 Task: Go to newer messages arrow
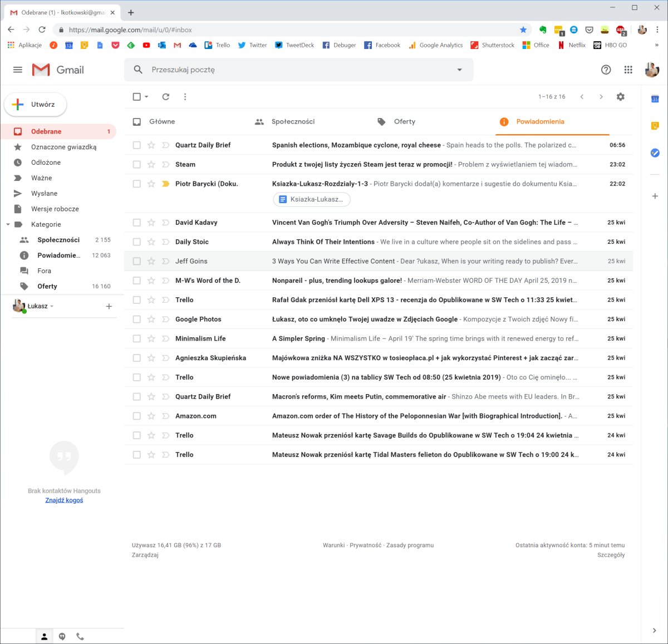(x=582, y=97)
